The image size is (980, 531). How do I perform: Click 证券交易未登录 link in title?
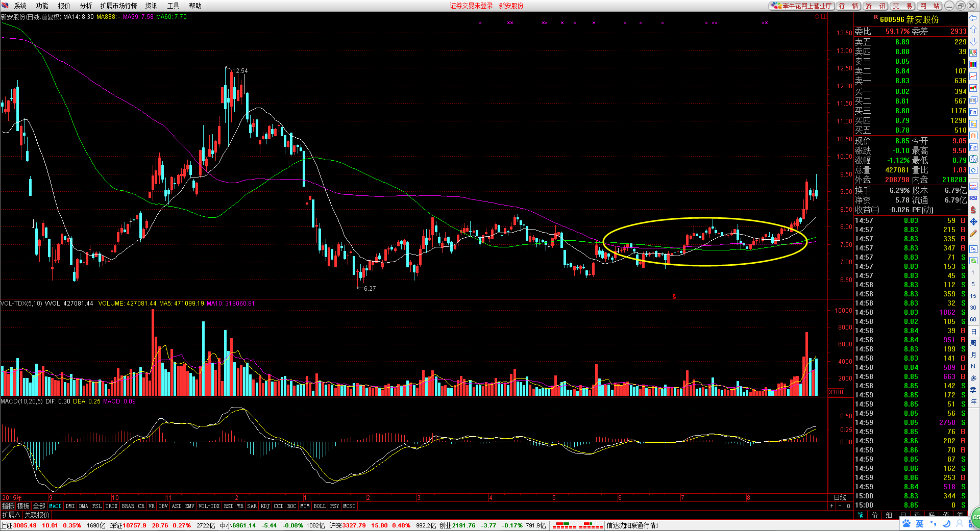click(x=471, y=6)
